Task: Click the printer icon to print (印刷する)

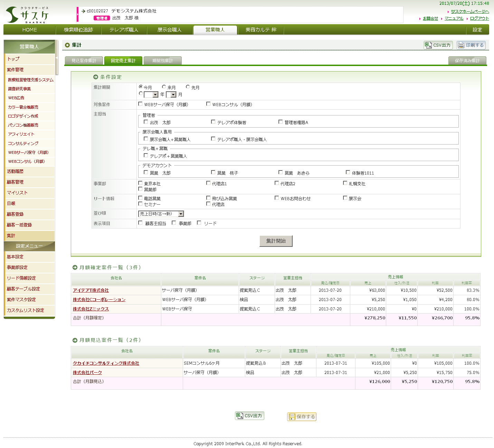Action: coord(461,45)
